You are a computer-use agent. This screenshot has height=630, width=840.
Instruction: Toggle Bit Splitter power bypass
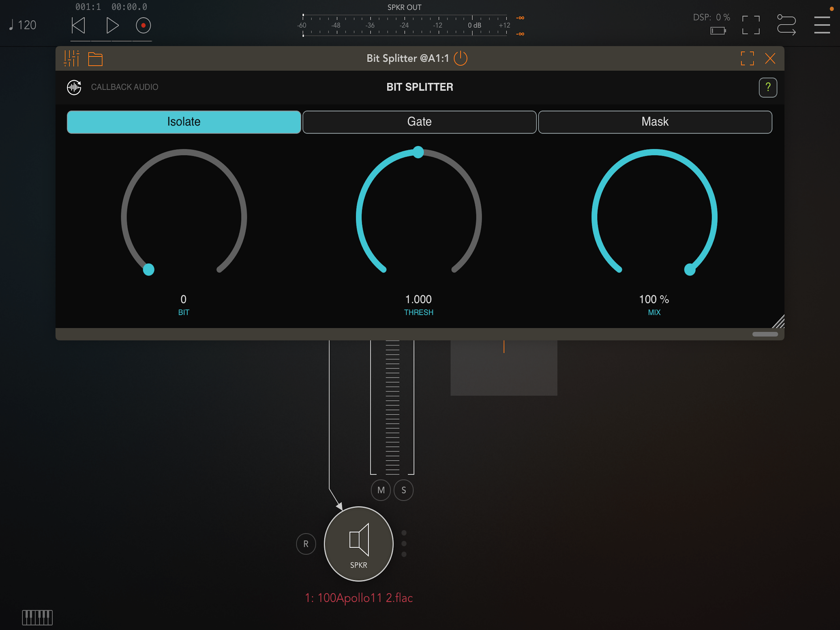point(461,58)
